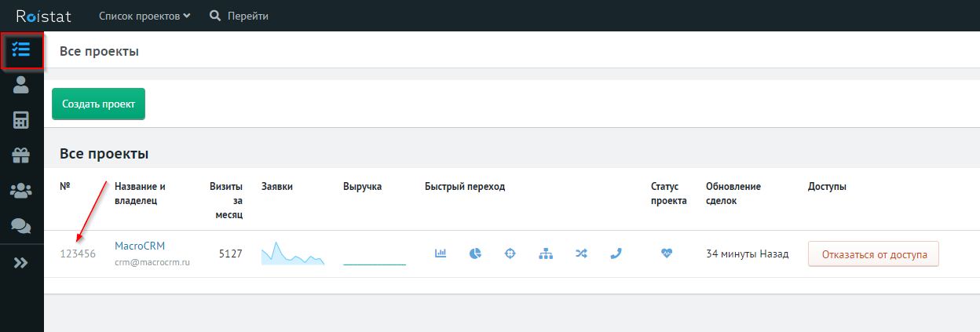Open the projects list sidebar icon
Viewport: 980px width, 332px height.
(21, 50)
